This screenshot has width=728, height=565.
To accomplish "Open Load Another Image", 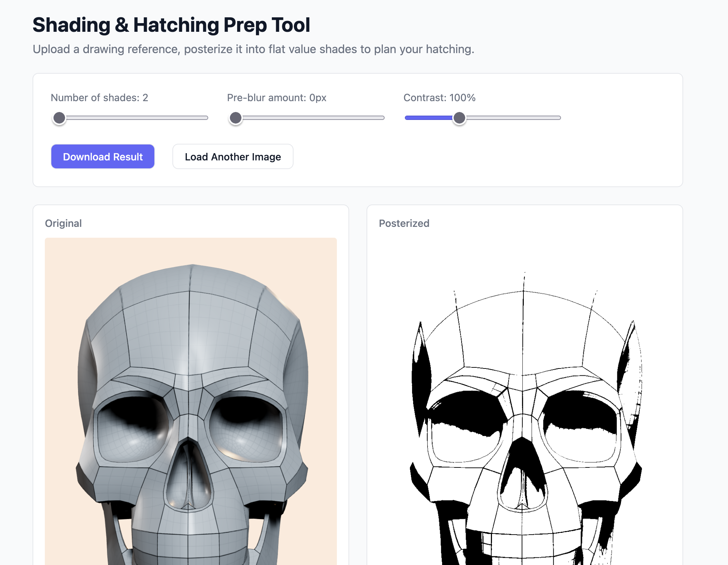I will pyautogui.click(x=233, y=156).
